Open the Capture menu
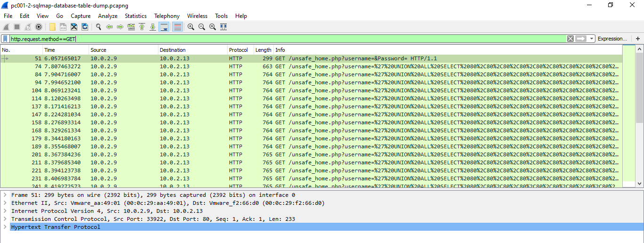The image size is (644, 243). click(81, 16)
